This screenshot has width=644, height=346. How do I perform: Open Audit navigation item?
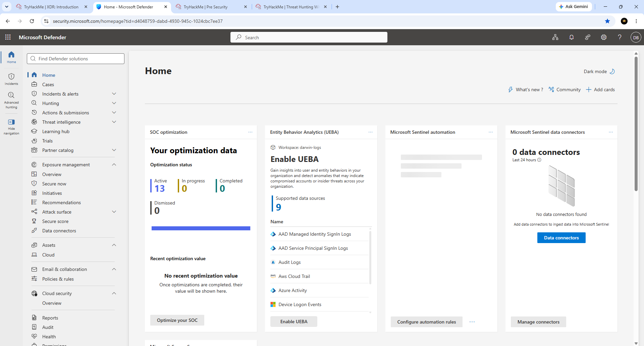coord(48,327)
